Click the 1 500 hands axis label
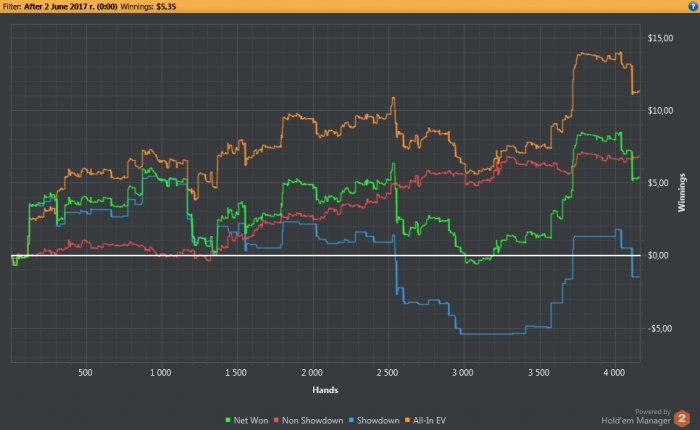Screen dimensions: 700x430 pyautogui.click(x=236, y=373)
